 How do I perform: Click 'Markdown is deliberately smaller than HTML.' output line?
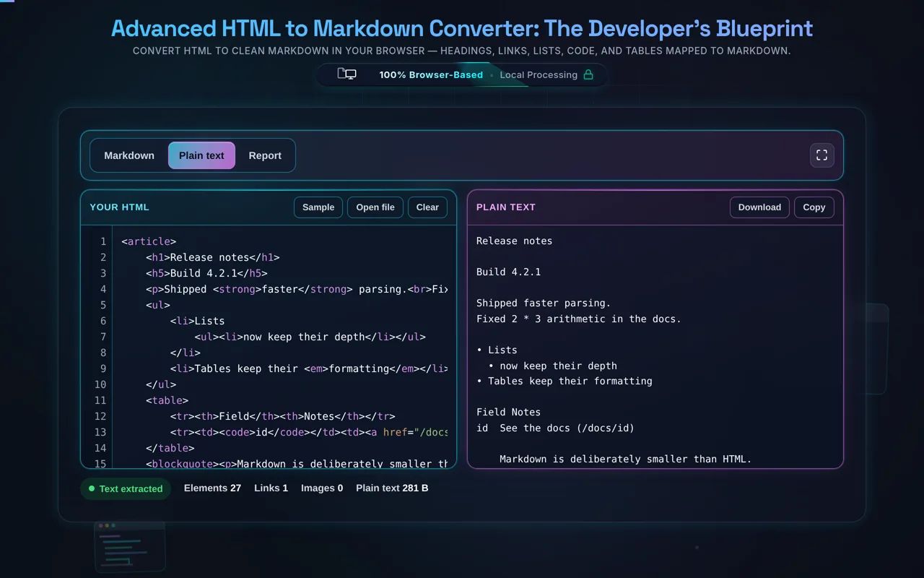click(x=626, y=459)
